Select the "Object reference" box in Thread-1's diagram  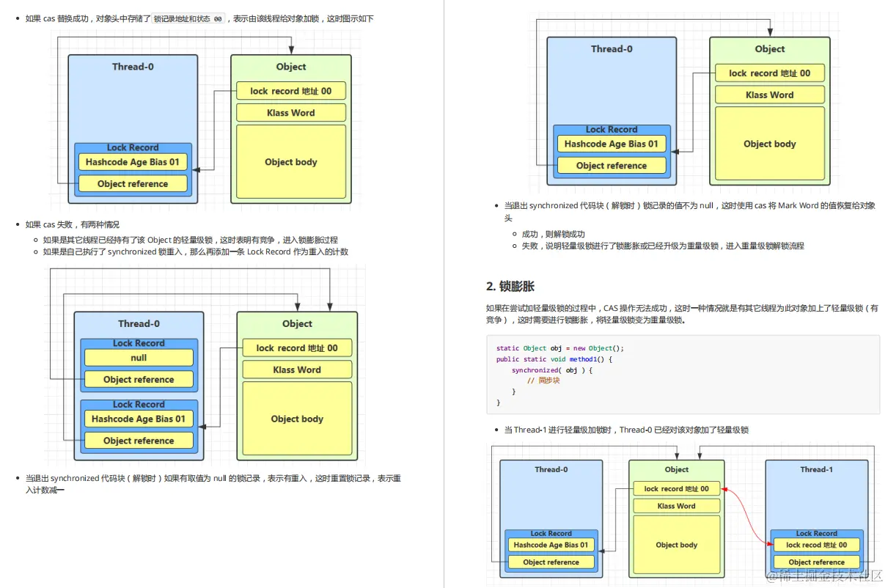[817, 562]
